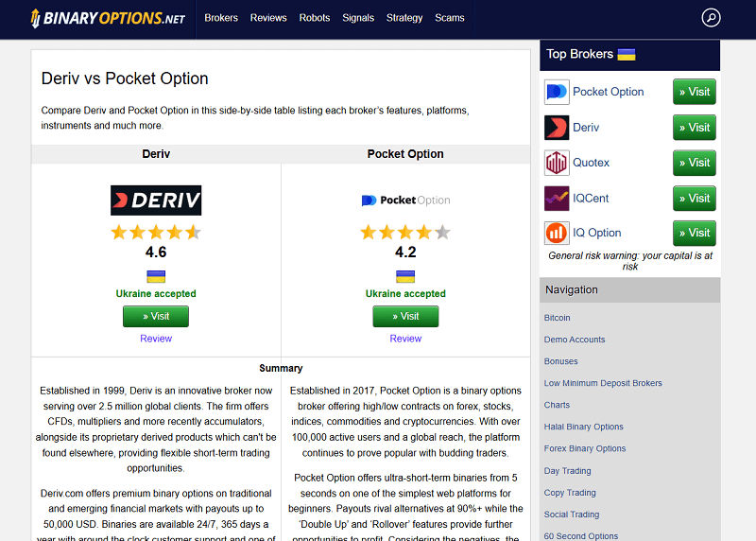
Task: Click the Pocket Option column header
Action: [x=405, y=154]
